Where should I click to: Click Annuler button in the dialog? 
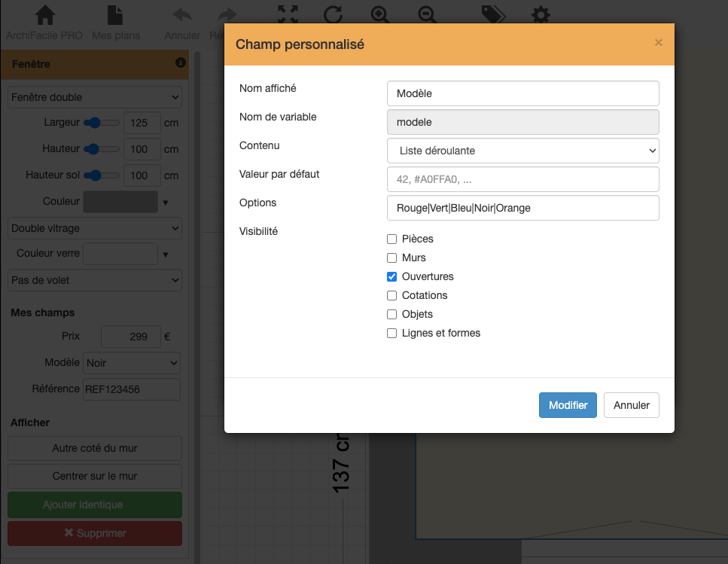[x=631, y=405]
